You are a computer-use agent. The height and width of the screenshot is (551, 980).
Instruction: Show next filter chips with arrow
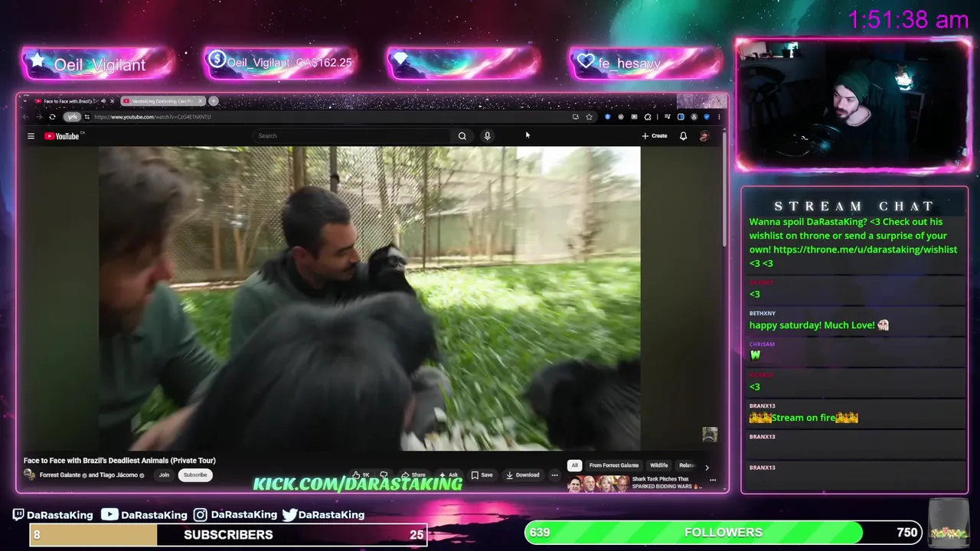pos(707,467)
